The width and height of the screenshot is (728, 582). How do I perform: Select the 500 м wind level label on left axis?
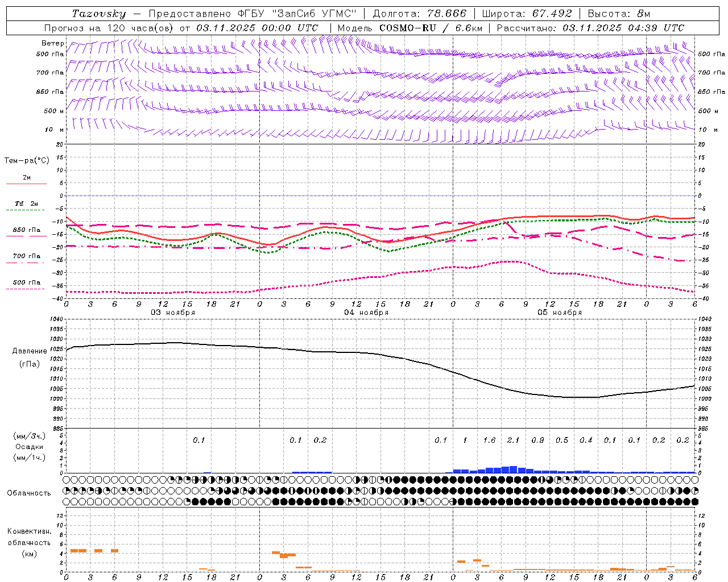pos(55,111)
